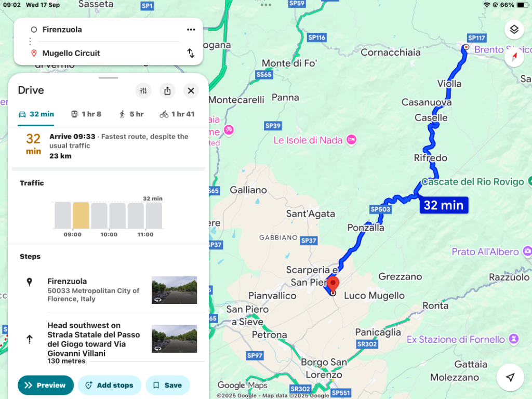Tap the SP503 road shield
Image resolution: width=532 pixels, height=399 pixels.
pyautogui.click(x=380, y=209)
